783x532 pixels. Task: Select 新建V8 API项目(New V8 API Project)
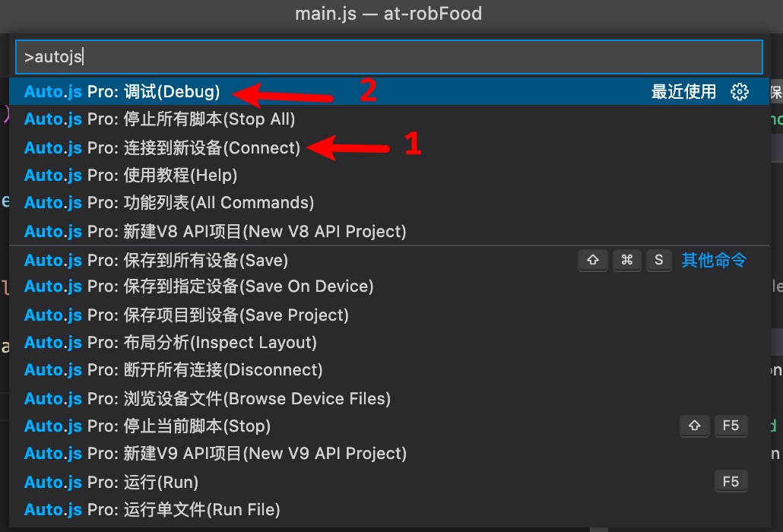coord(389,230)
